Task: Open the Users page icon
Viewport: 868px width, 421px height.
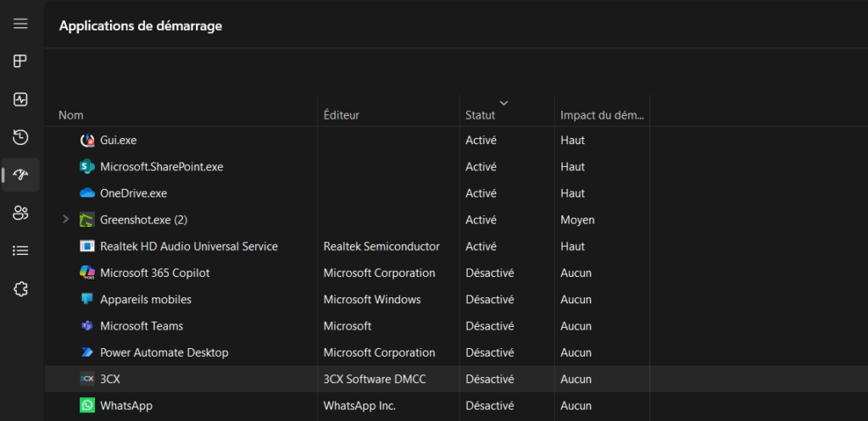Action: pyautogui.click(x=21, y=213)
